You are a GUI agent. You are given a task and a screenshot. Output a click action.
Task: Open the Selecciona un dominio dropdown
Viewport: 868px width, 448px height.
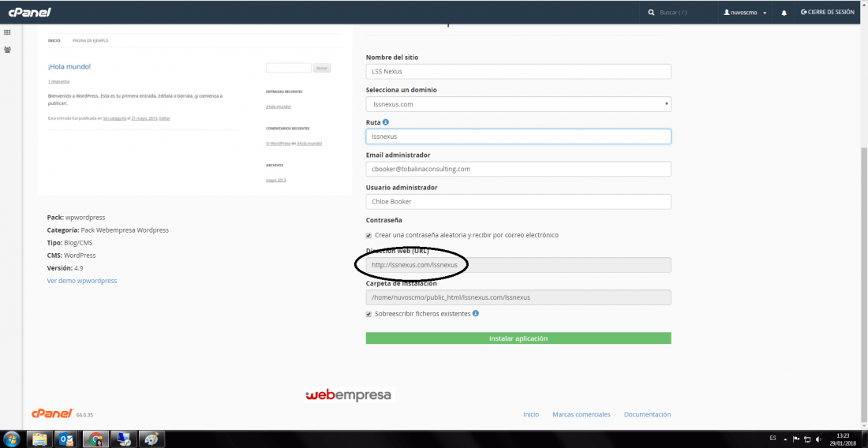coord(518,104)
